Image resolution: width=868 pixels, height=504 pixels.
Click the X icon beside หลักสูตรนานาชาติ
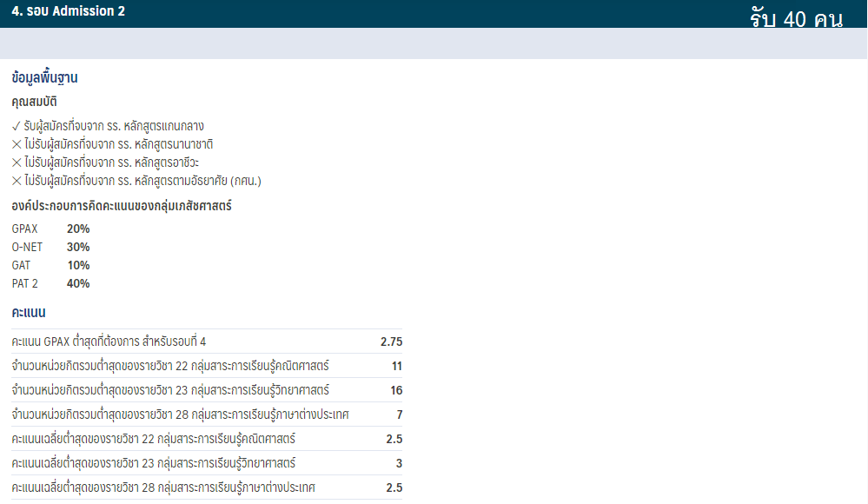coord(17,144)
